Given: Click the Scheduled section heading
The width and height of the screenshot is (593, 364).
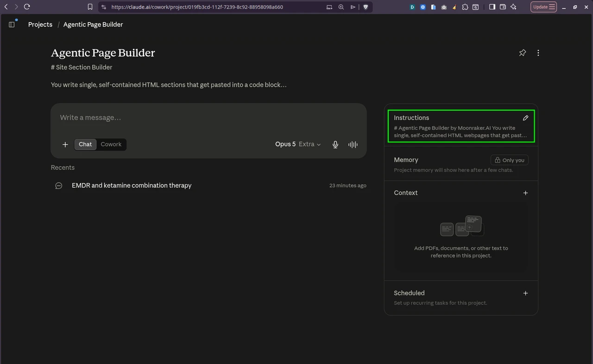Looking at the screenshot, I should [409, 293].
